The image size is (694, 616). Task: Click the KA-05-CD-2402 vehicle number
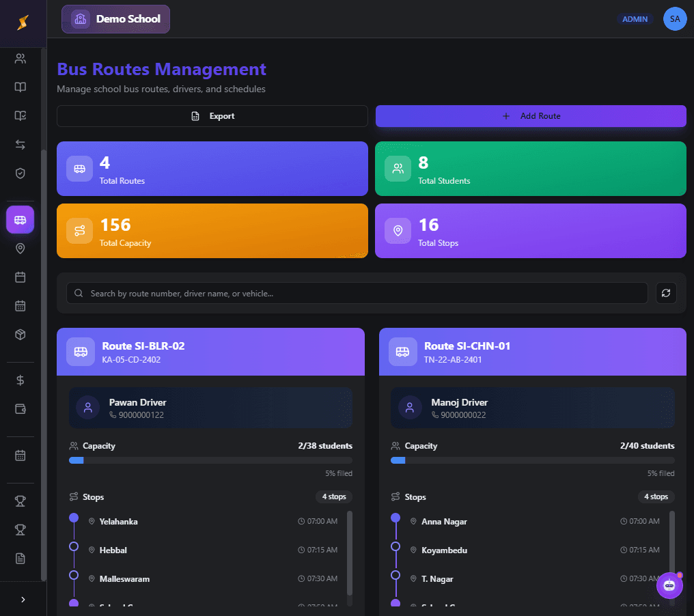click(131, 360)
